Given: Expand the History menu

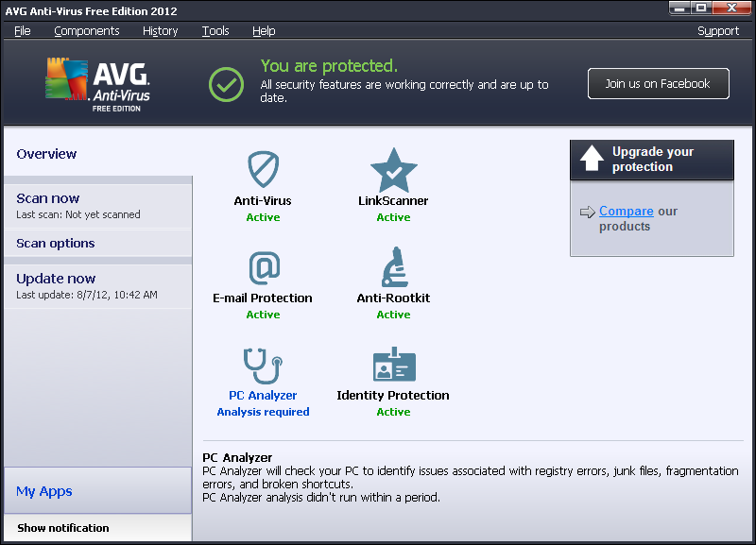Looking at the screenshot, I should [x=160, y=31].
